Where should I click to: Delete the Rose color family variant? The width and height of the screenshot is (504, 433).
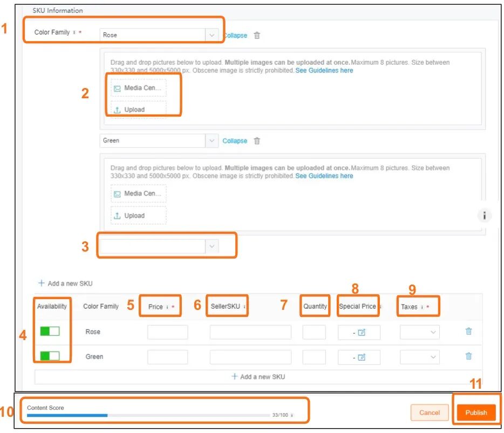(x=256, y=36)
